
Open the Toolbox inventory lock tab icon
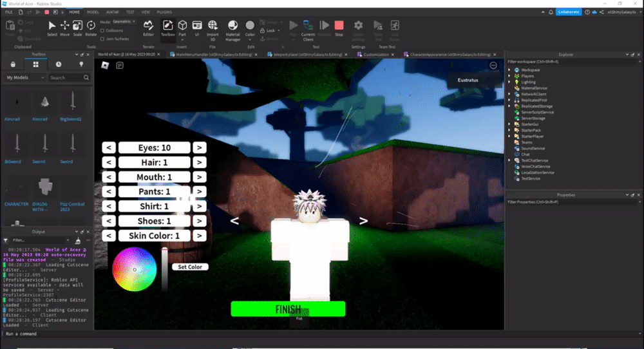pos(13,64)
